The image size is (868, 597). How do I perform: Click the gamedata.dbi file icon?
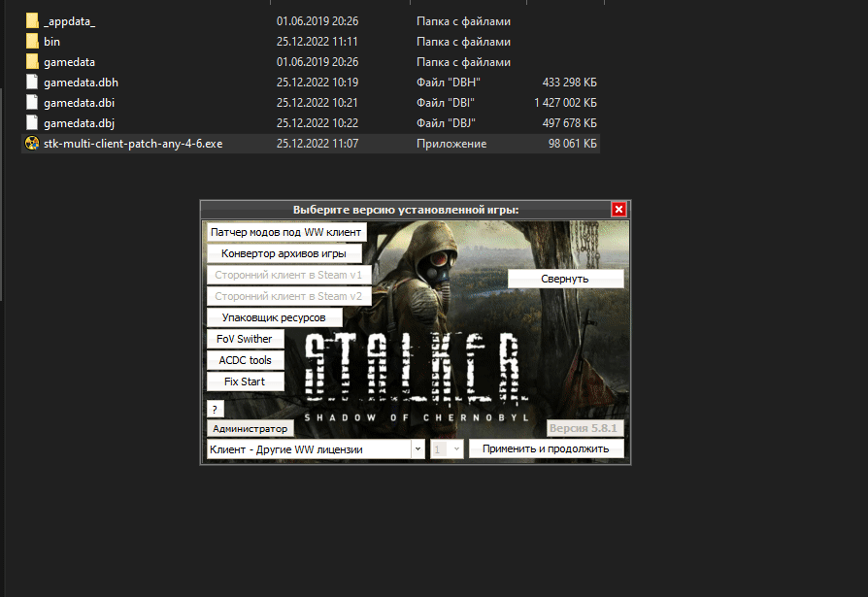[x=32, y=103]
